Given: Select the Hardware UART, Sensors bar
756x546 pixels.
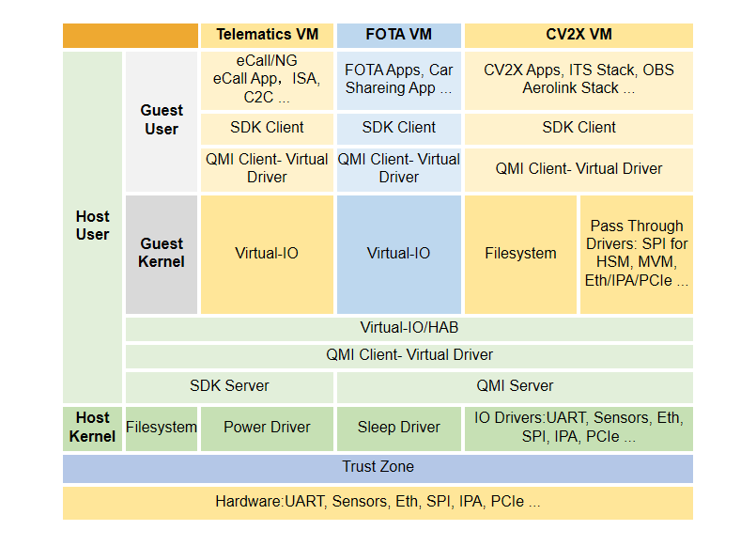Looking at the screenshot, I should tap(378, 502).
